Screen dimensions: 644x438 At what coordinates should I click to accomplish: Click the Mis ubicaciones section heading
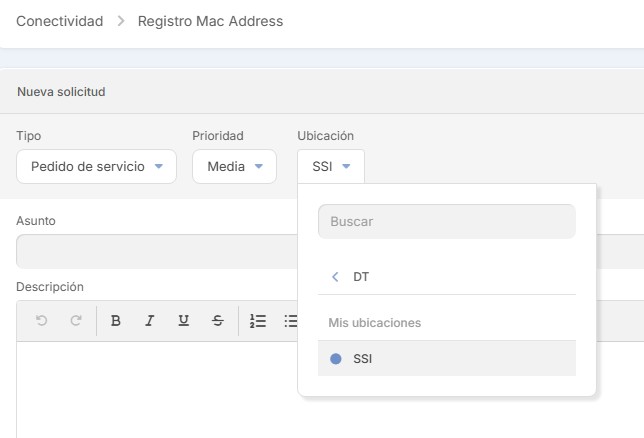click(x=375, y=323)
